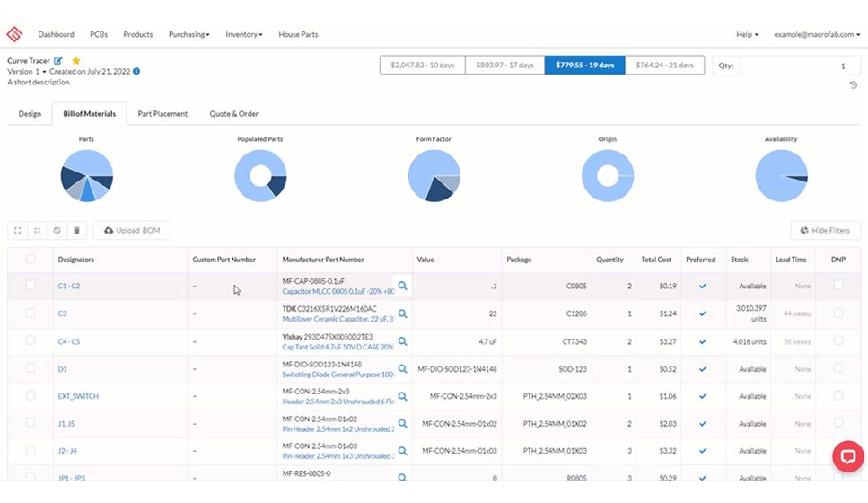Viewport: 868px width, 503px height.
Task: Select the $803.97 - 17 days pricing option
Action: pos(504,66)
